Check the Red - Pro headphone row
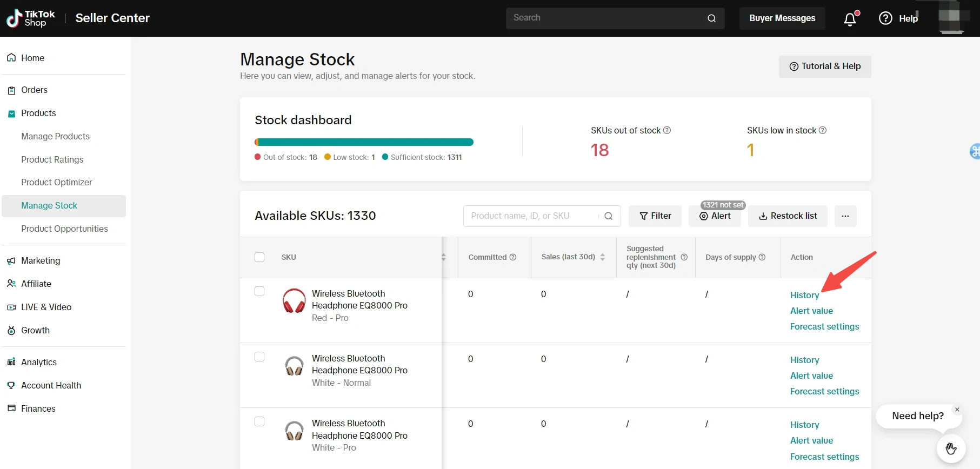Viewport: 980px width, 469px height. [x=259, y=292]
